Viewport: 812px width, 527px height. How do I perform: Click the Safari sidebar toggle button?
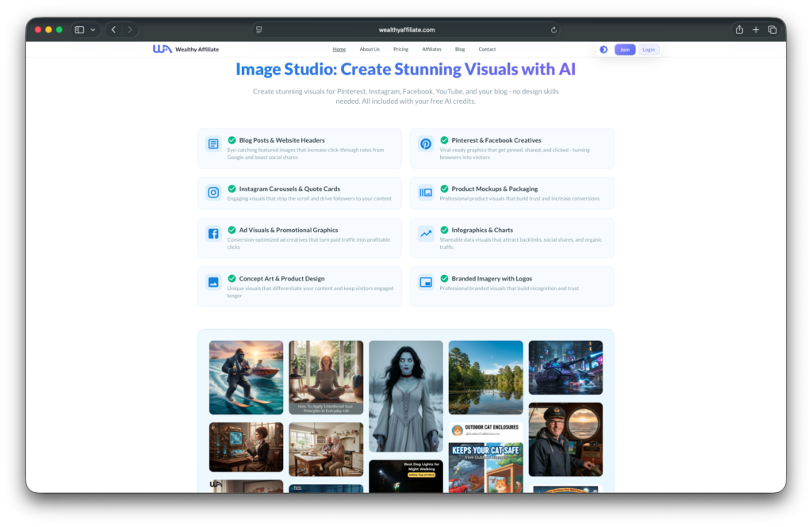coord(79,30)
